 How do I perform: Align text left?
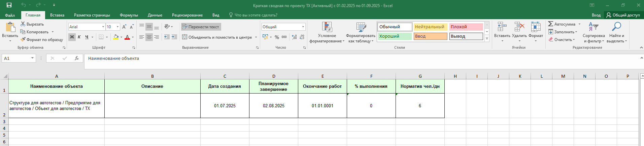point(142,37)
